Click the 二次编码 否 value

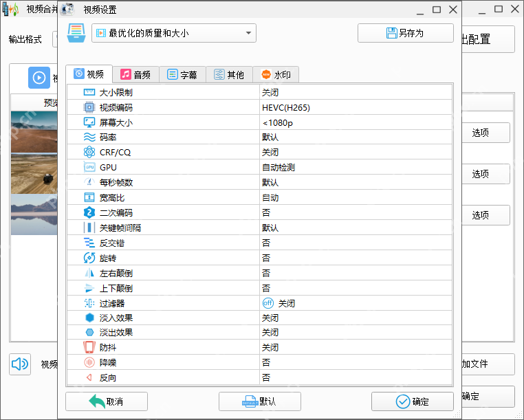coord(356,212)
